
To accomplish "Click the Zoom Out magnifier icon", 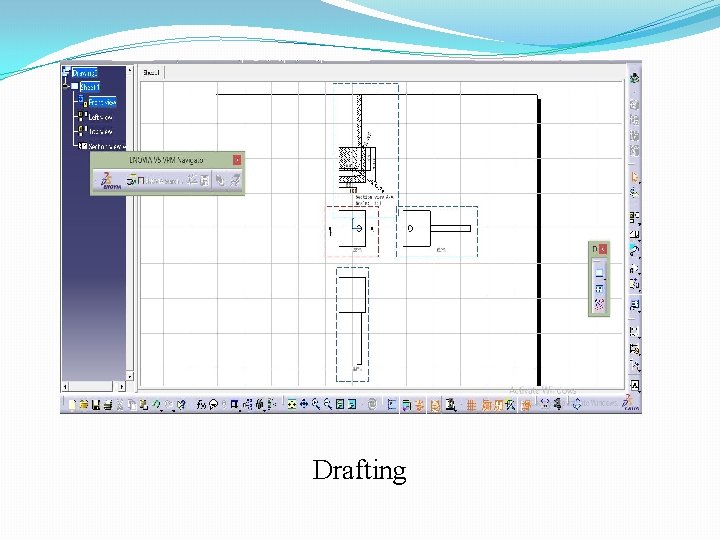I will tap(327, 404).
